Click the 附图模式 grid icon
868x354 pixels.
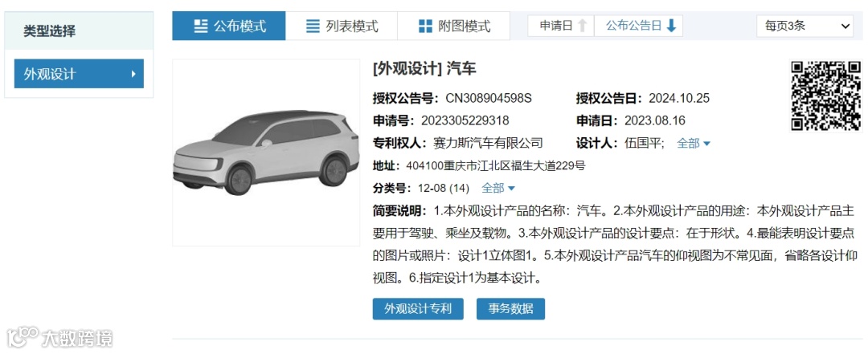(x=425, y=26)
